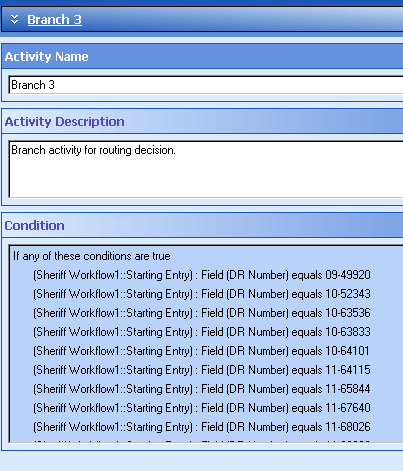Select condition DR Number equals 11-67640
The image size is (403, 471).
[202, 408]
